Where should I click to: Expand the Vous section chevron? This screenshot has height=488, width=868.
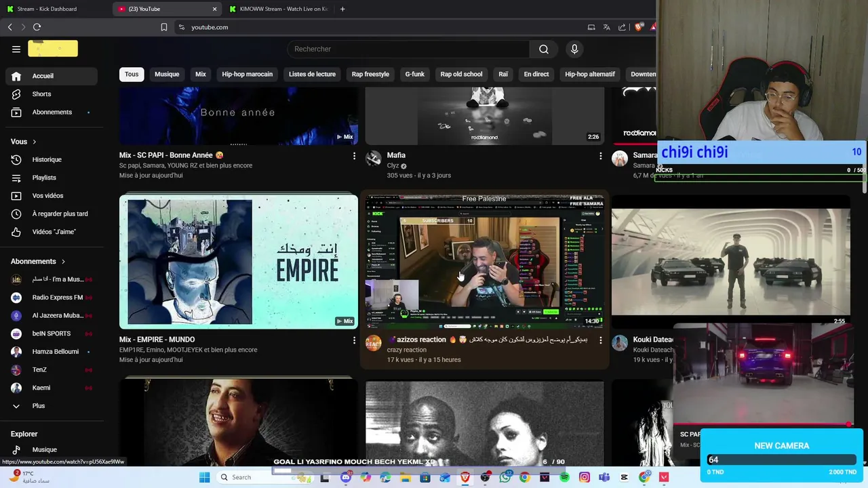click(35, 142)
